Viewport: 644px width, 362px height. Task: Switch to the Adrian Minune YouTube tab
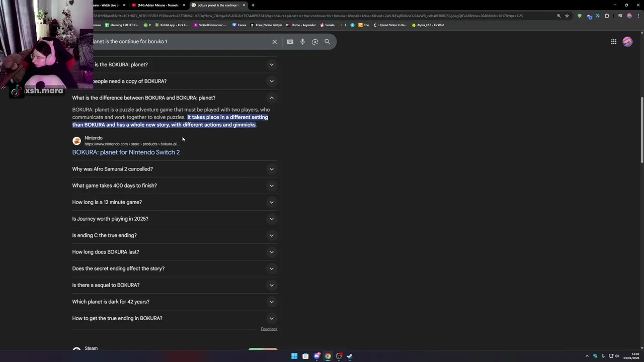point(157,5)
